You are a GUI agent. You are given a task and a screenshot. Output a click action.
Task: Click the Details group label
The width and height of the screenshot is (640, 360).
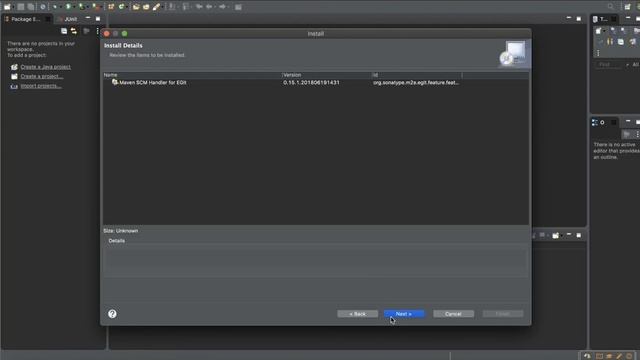tap(117, 241)
